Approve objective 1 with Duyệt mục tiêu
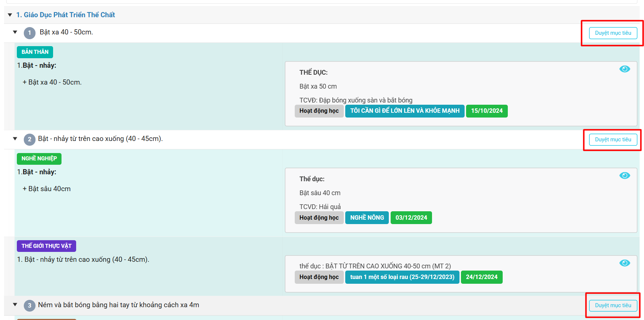 pos(613,33)
